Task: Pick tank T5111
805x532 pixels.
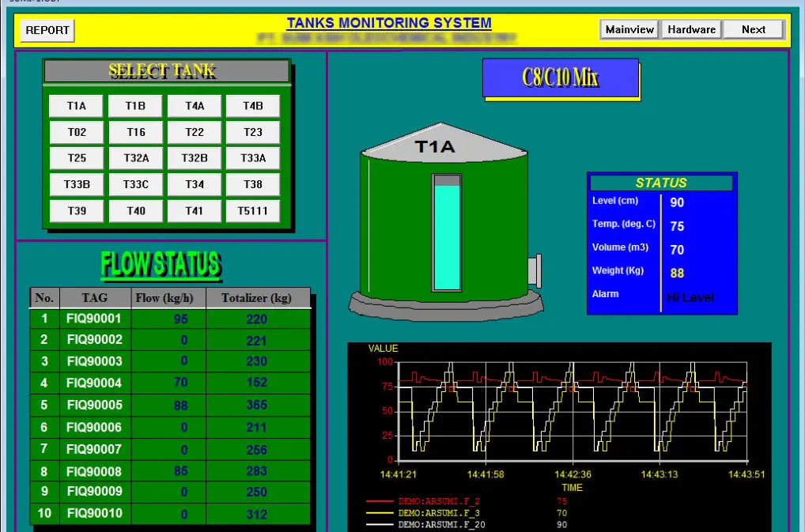Action: click(253, 211)
